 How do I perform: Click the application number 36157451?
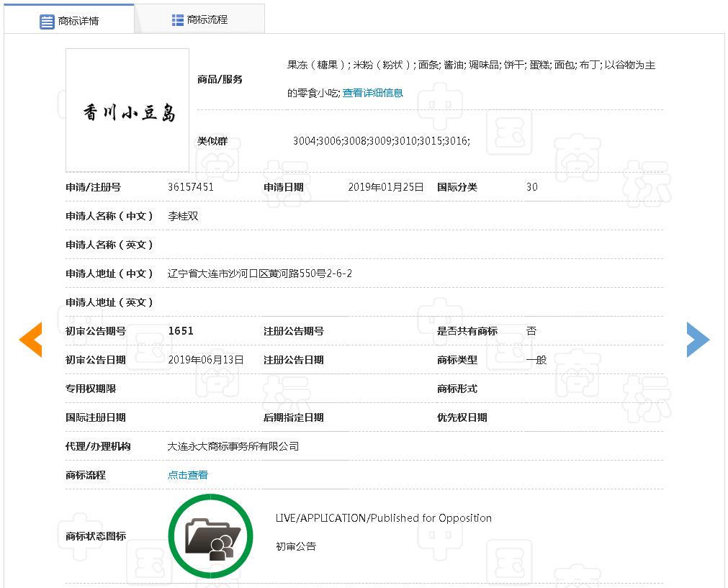click(x=191, y=187)
